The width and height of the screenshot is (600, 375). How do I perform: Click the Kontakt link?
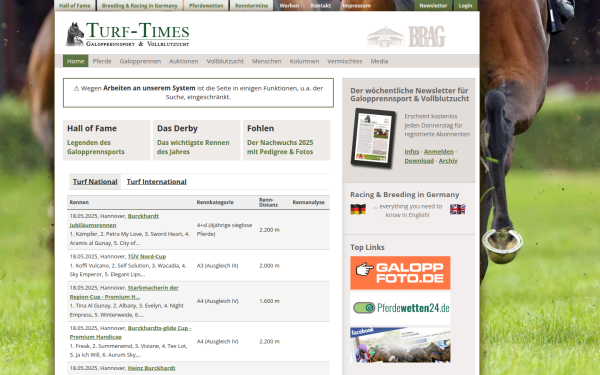tap(321, 5)
